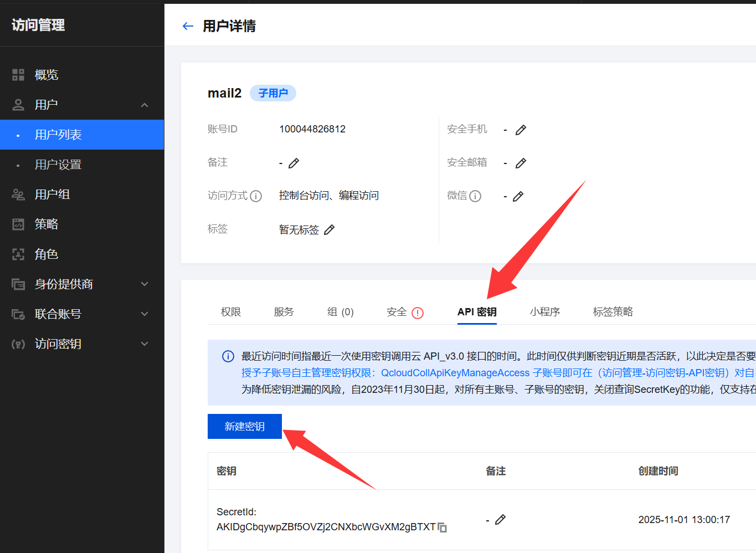Image resolution: width=756 pixels, height=553 pixels.
Task: Edit the key's 备注 pencil in table row
Action: click(x=500, y=519)
